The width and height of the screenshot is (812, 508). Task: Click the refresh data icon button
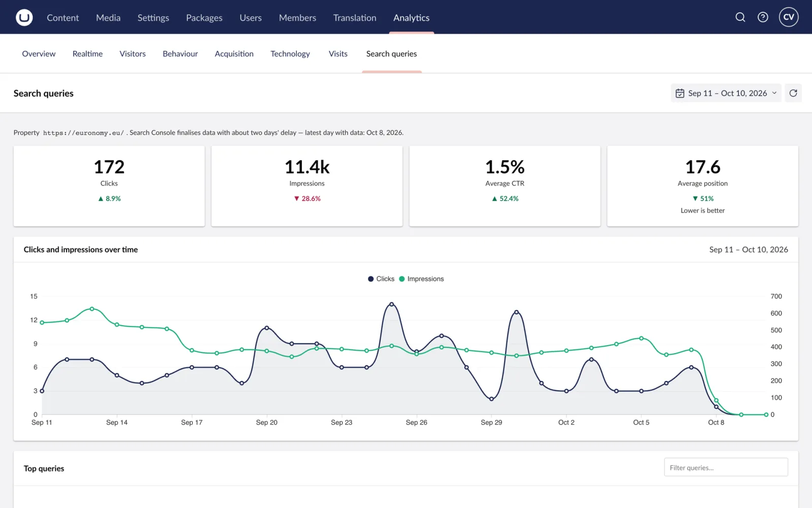(x=793, y=93)
